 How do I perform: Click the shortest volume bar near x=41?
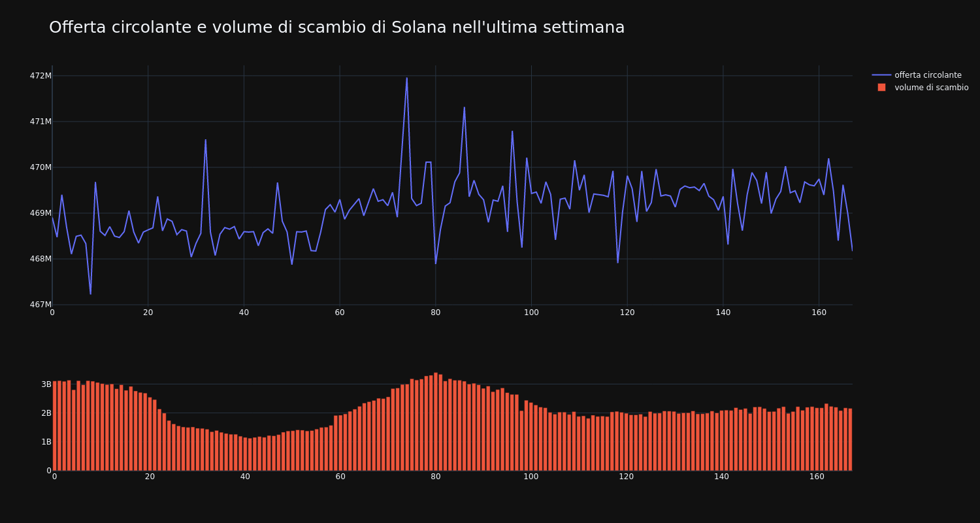pos(250,454)
